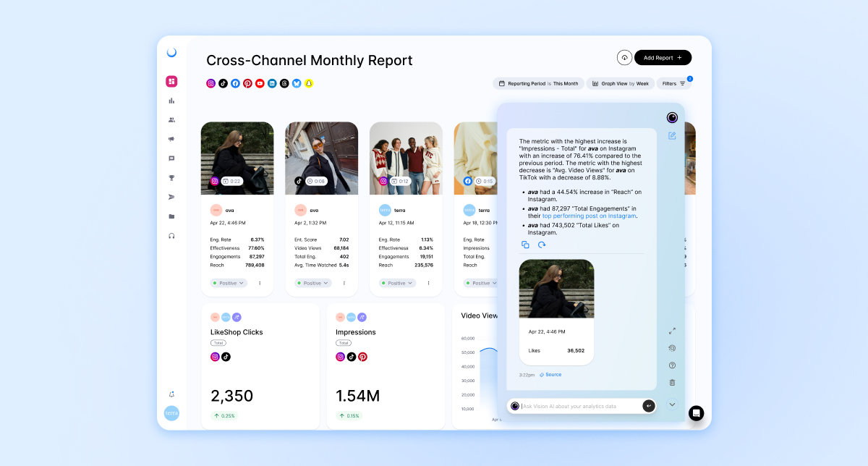Open support chat widget at bottom right
Image resolution: width=868 pixels, height=466 pixels.
(x=696, y=413)
